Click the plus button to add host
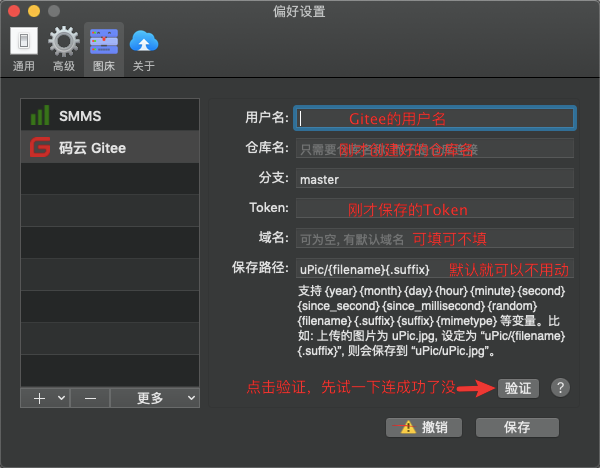The width and height of the screenshot is (600, 468). (x=39, y=398)
